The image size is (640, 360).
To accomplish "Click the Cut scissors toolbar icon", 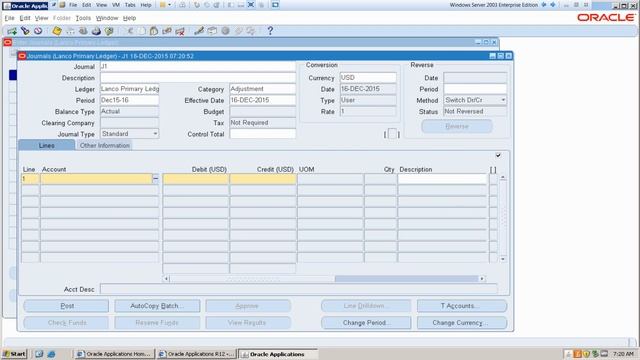I will (x=130, y=31).
